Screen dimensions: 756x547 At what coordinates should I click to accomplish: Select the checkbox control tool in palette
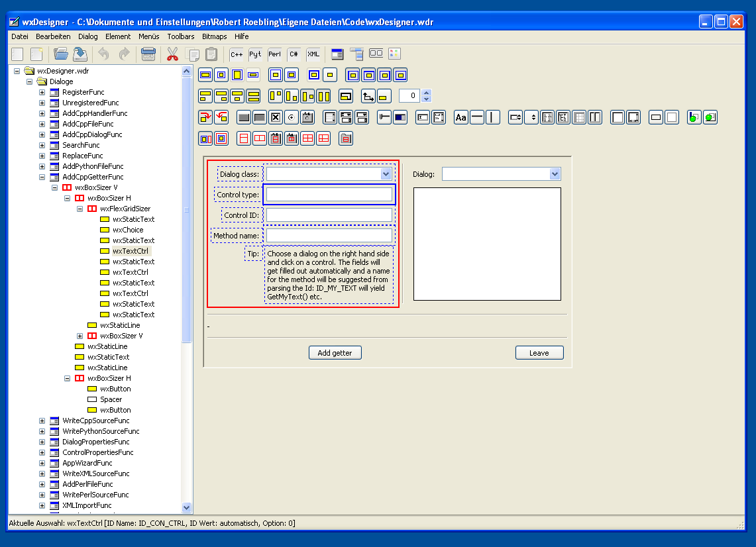(276, 117)
